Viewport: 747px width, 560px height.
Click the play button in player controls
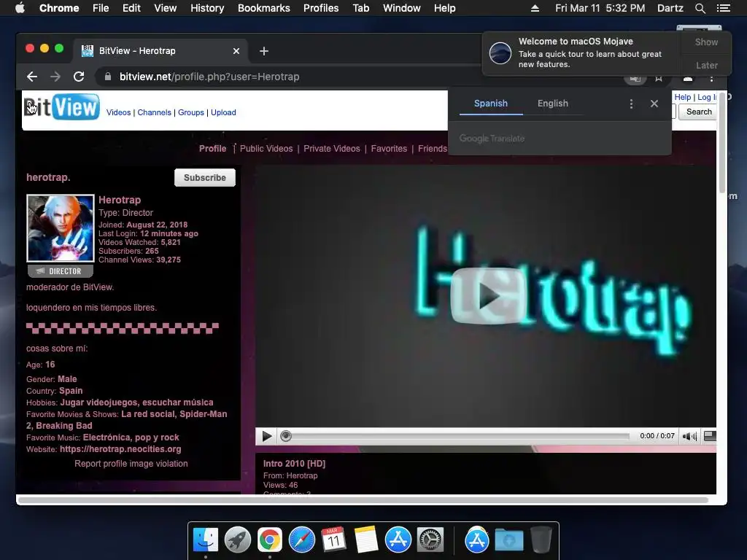click(x=267, y=436)
